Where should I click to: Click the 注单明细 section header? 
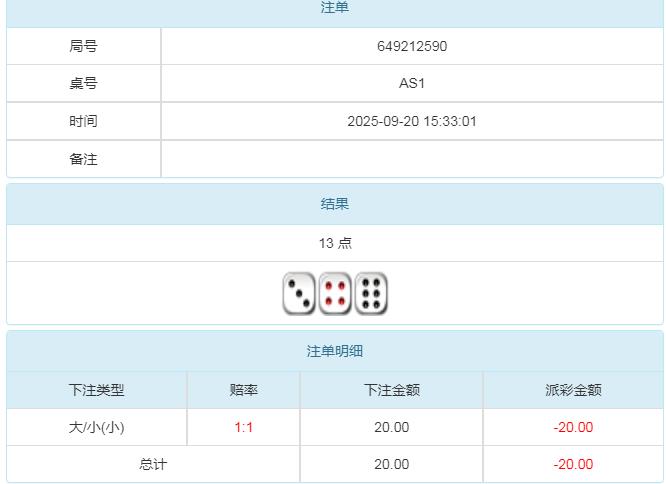[335, 352]
